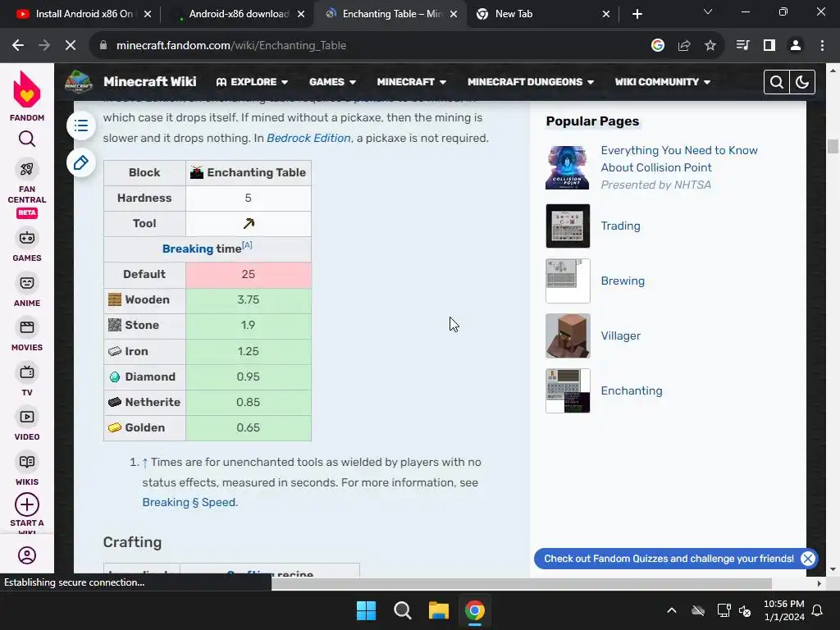Image resolution: width=840 pixels, height=630 pixels.
Task: Click the address bar URL field
Action: 370,46
